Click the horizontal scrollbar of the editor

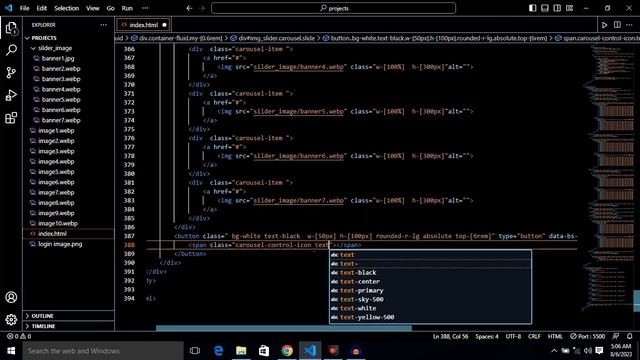[284, 328]
